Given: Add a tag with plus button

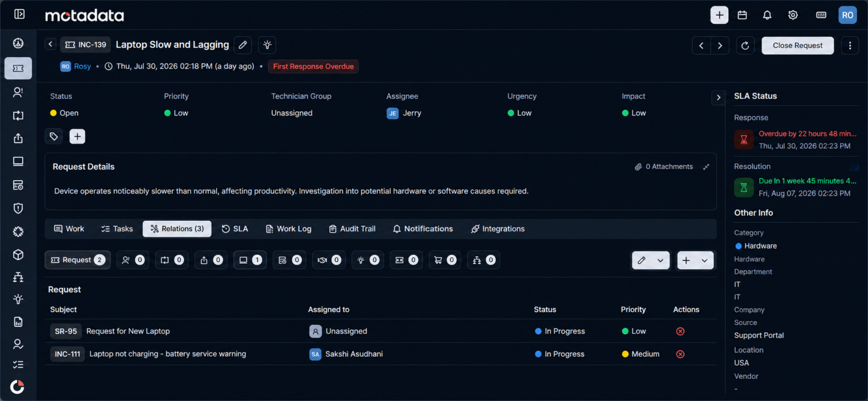Looking at the screenshot, I should [77, 137].
